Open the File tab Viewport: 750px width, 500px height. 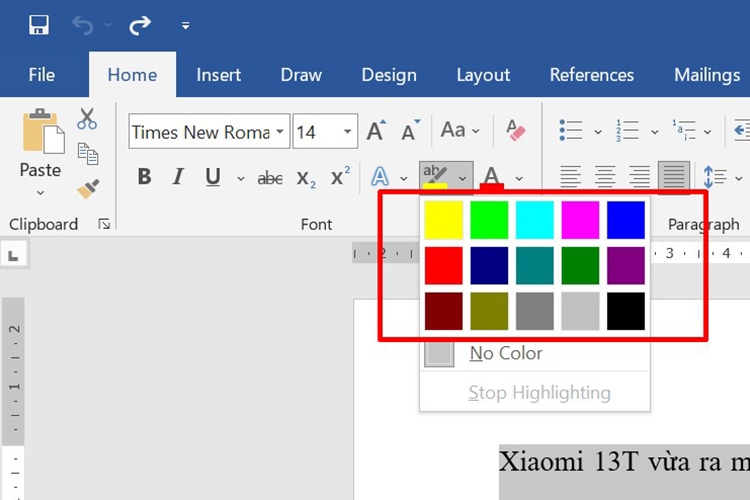[x=42, y=75]
